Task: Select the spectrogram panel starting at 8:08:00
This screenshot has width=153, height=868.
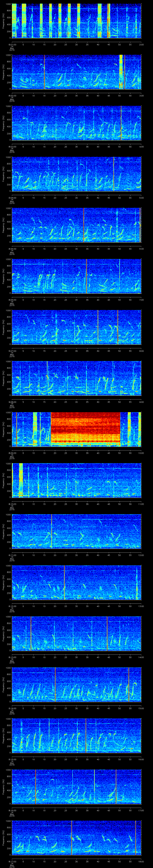Action: [x=77, y=378]
